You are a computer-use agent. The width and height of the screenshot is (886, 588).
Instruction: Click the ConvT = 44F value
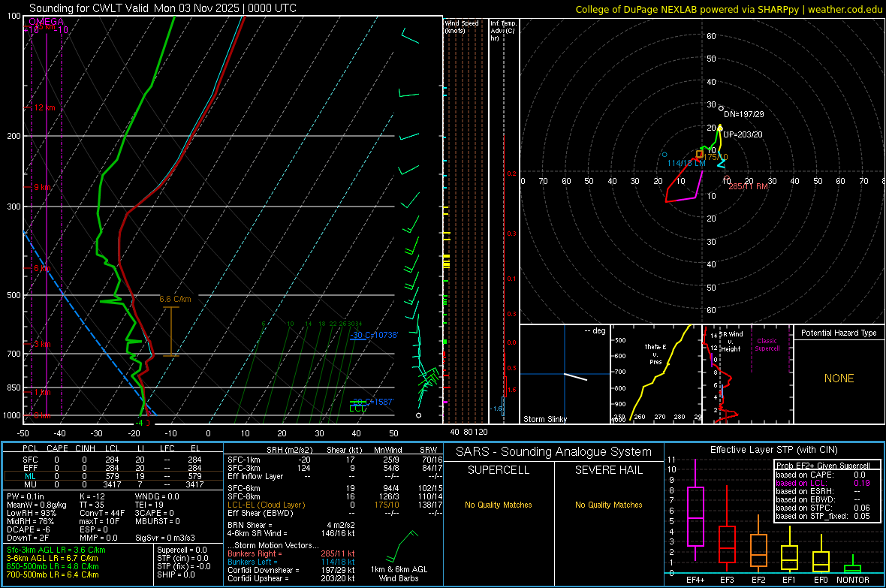click(x=101, y=513)
